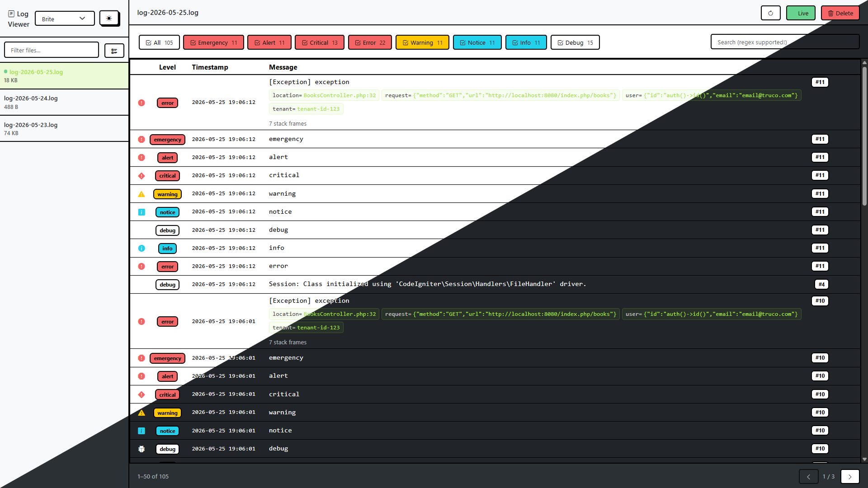Click the critical diamond icon at 19:06:12
Screen dimensions: 868x488
[x=142, y=176]
